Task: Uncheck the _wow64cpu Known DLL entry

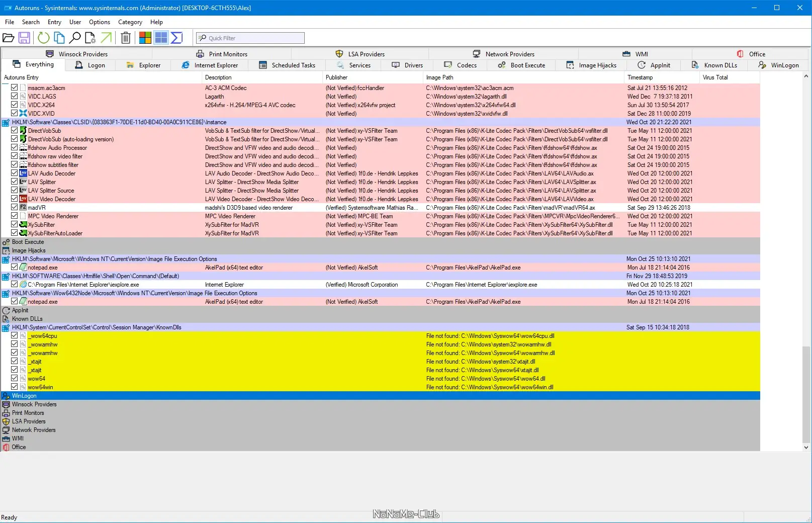Action: 15,335
